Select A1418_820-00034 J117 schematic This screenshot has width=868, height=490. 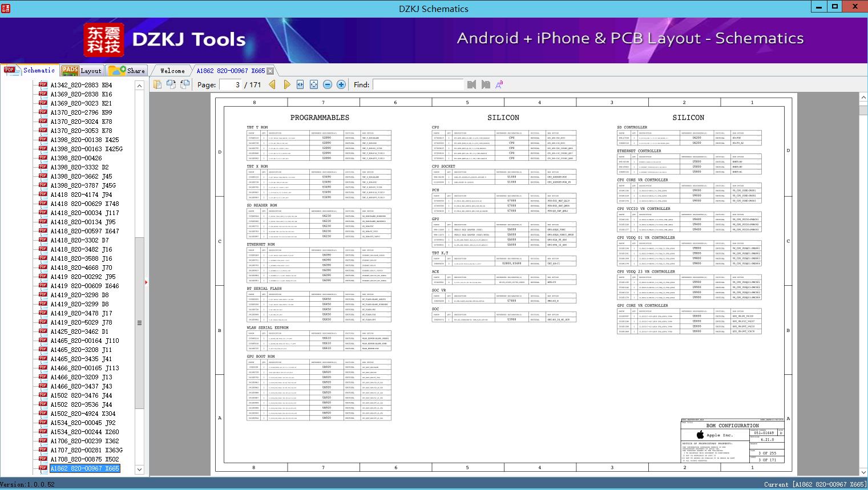pos(84,213)
